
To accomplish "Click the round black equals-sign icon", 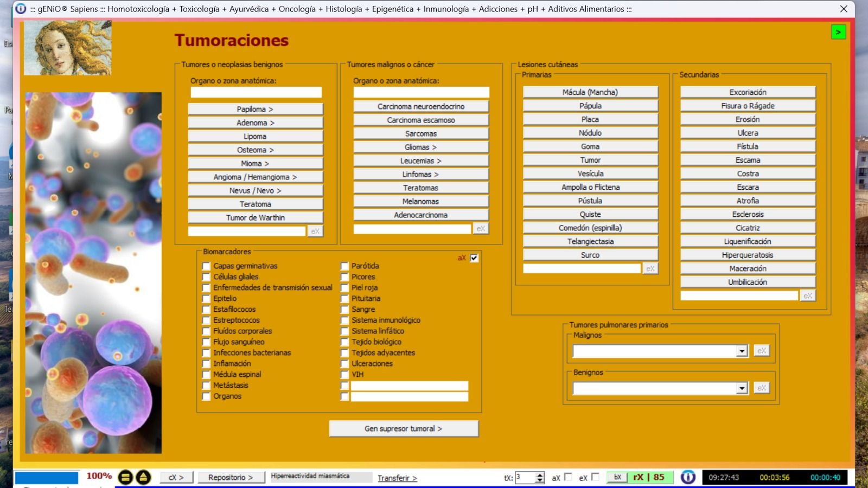I will (x=125, y=477).
